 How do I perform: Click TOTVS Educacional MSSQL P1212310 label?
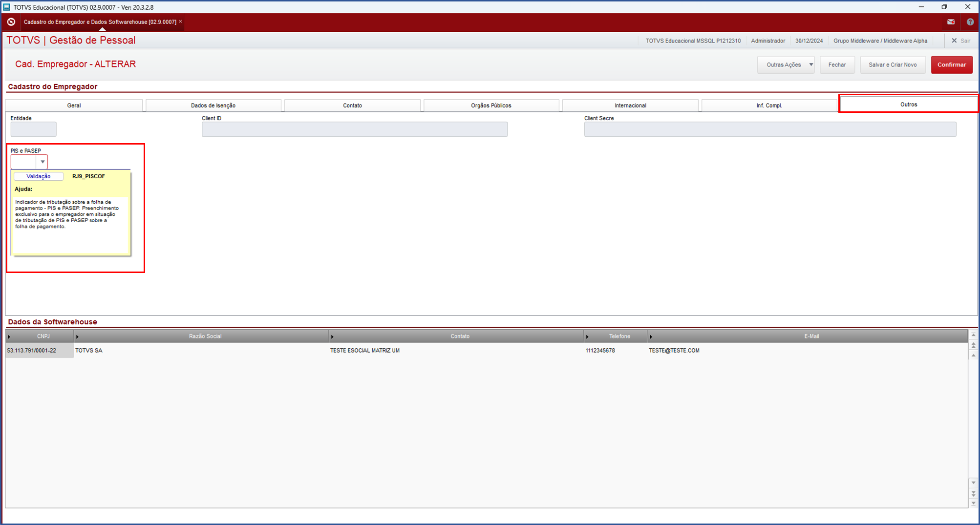pos(693,41)
